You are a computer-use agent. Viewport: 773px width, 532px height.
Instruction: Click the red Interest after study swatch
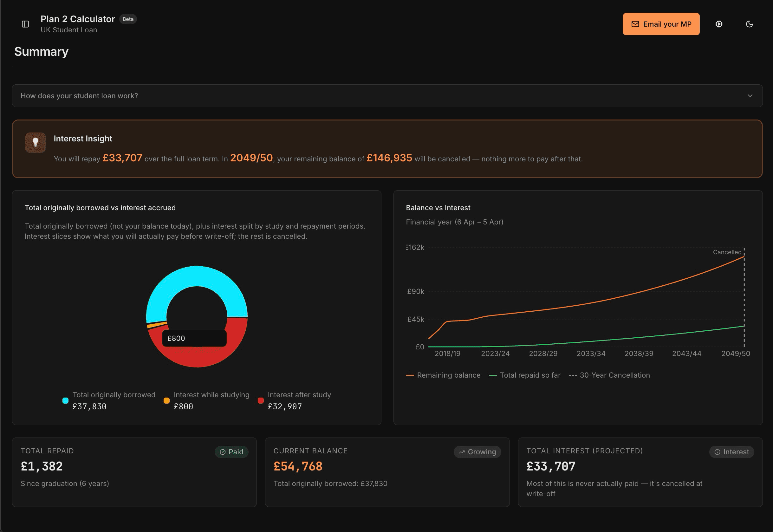pyautogui.click(x=261, y=400)
